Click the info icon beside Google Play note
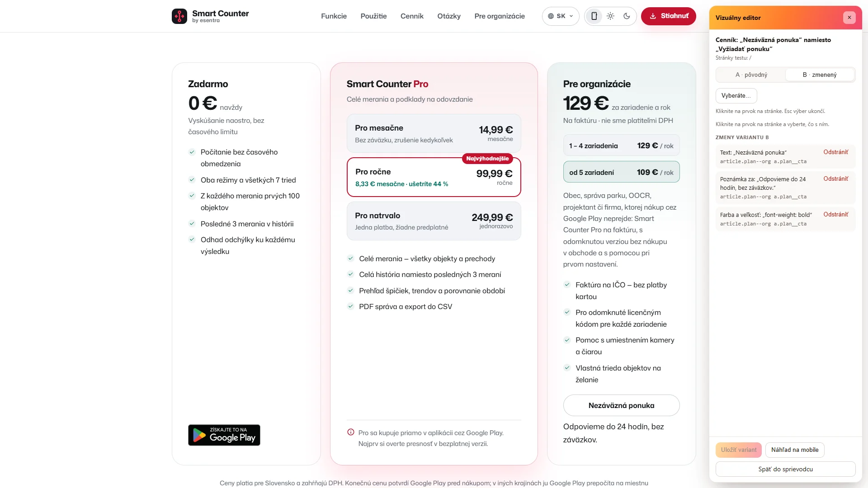Image resolution: width=868 pixels, height=488 pixels. (351, 432)
